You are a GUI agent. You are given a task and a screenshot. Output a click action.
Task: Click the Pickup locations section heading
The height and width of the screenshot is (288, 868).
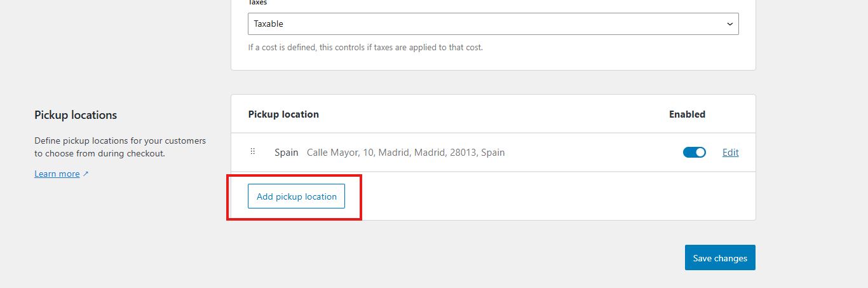coord(76,115)
